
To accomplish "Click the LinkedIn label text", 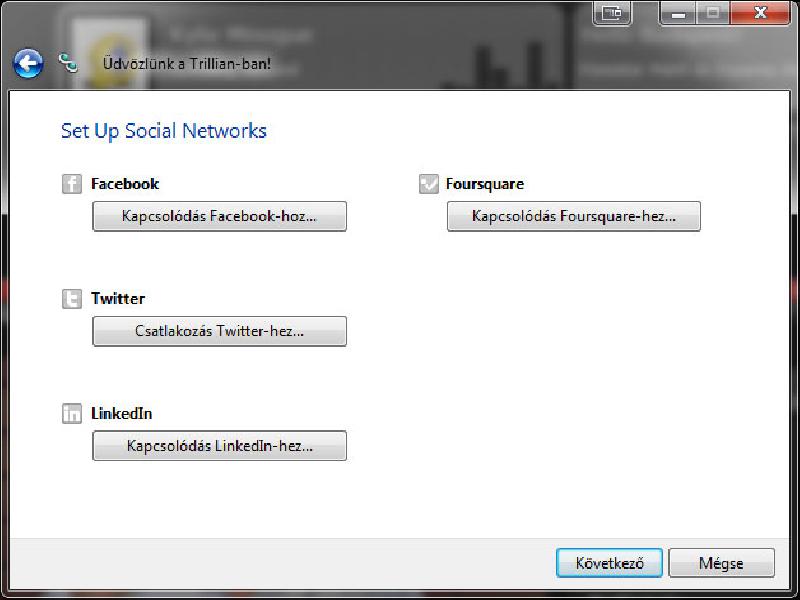I will click(x=121, y=413).
